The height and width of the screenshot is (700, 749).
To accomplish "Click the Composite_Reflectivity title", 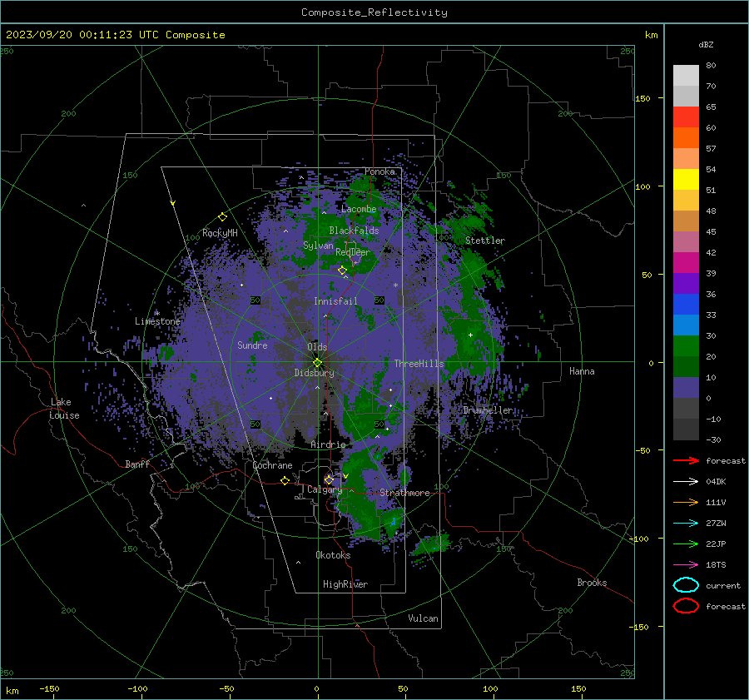I will click(x=374, y=12).
